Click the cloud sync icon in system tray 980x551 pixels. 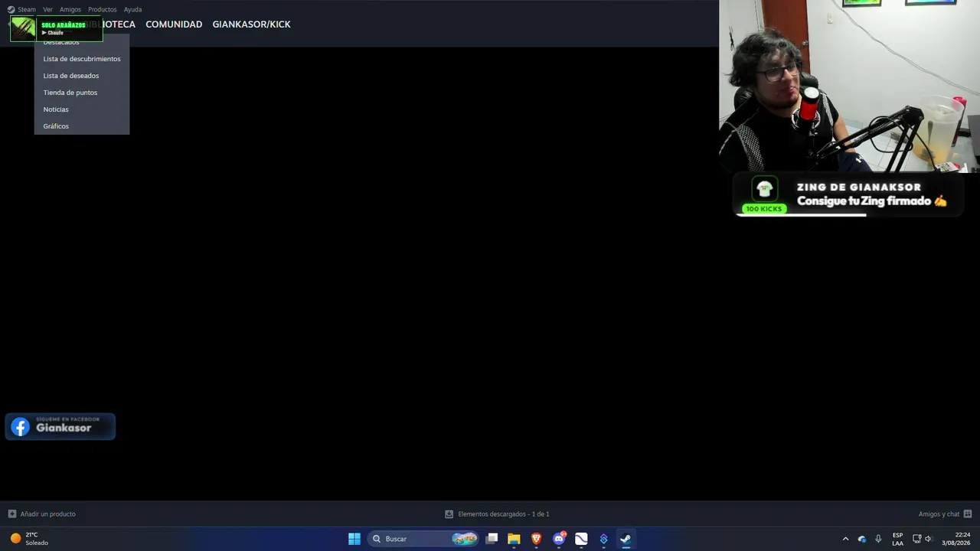[862, 539]
